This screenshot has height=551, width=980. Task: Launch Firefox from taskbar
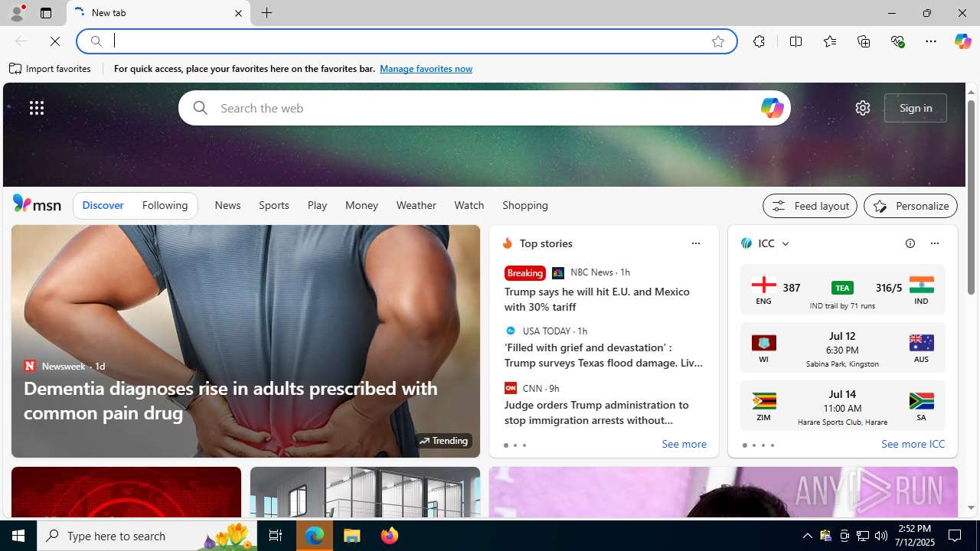(389, 536)
